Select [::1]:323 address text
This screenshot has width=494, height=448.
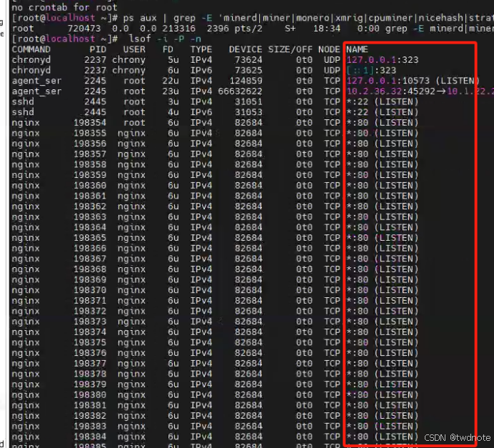pos(371,70)
